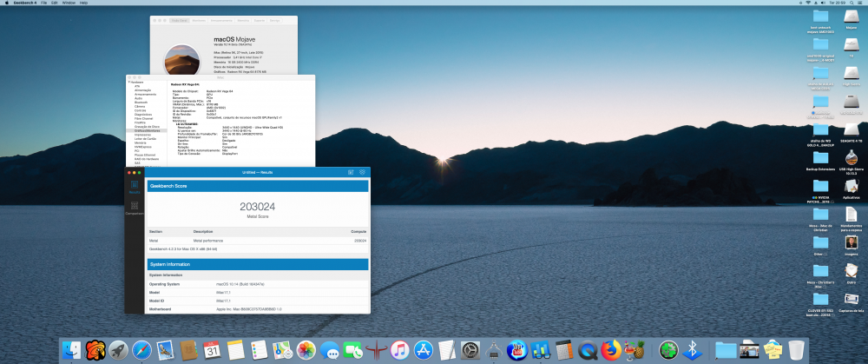
Task: Select Fibre Channel in hardware list
Action: 143,118
